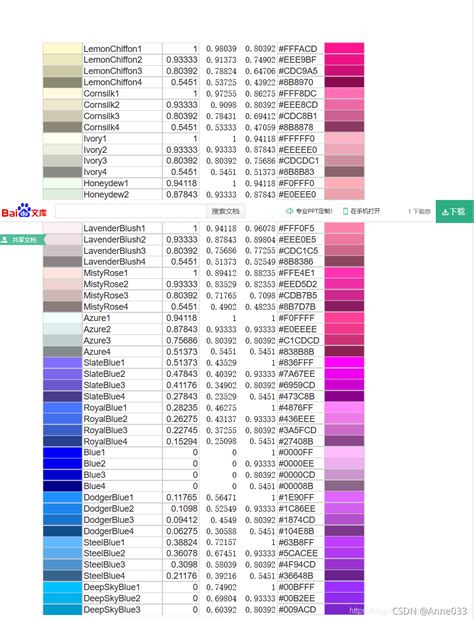This screenshot has width=474, height=620.
Task: Click the green 下载 download button
Action: [x=455, y=212]
